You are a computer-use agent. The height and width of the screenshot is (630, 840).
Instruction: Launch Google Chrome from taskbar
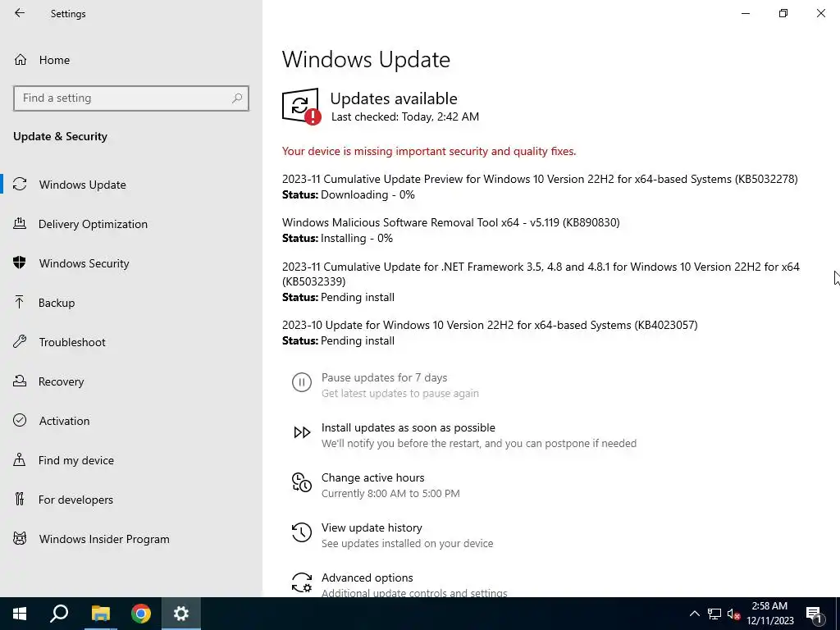141,614
